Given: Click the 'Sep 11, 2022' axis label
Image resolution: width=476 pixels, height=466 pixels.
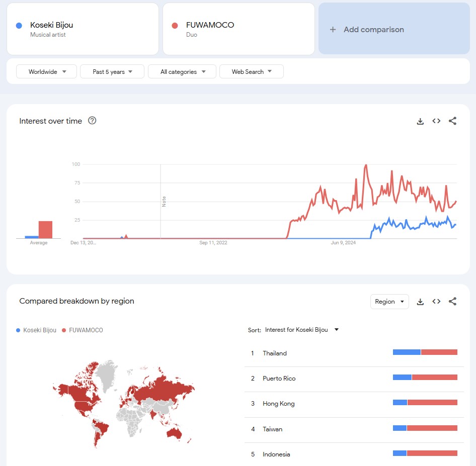Looking at the screenshot, I should 213,242.
